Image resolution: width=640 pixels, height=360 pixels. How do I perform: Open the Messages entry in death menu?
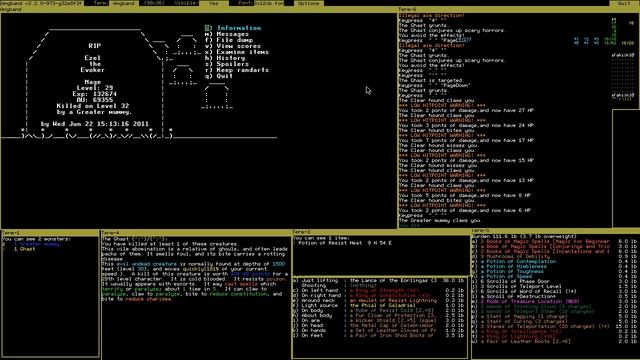click(227, 34)
